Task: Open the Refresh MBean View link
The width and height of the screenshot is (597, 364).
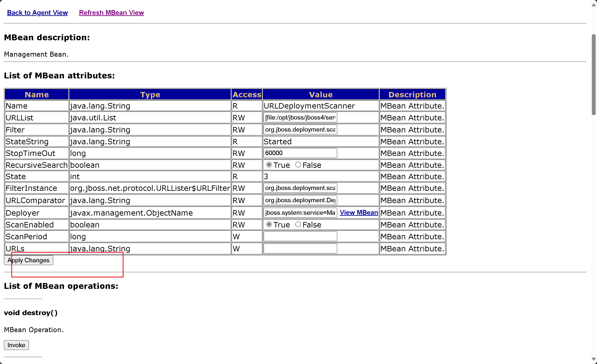Action: tap(111, 12)
